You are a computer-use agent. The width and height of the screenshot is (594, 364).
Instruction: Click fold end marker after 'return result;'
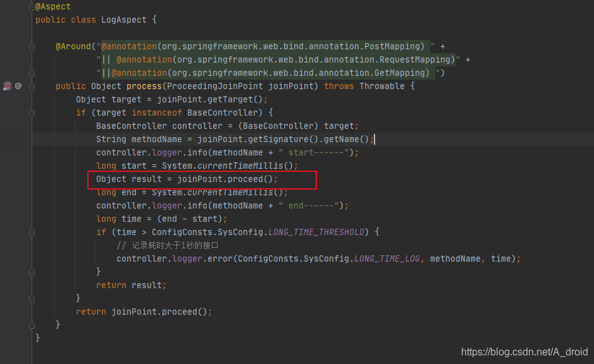click(32, 298)
